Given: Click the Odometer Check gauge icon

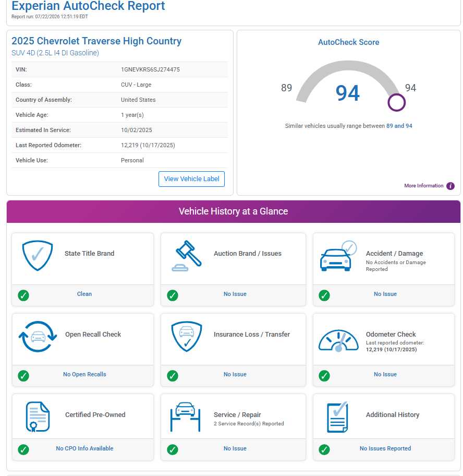Looking at the screenshot, I should point(338,341).
